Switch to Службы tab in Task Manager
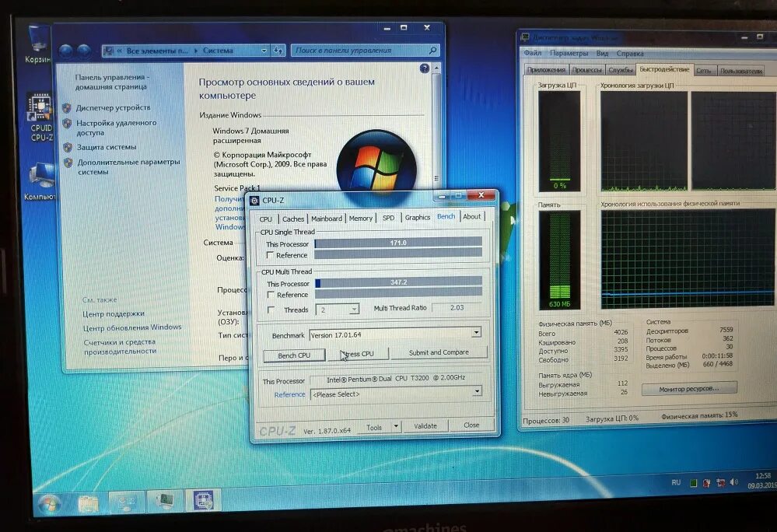The width and height of the screenshot is (777, 532). [621, 70]
